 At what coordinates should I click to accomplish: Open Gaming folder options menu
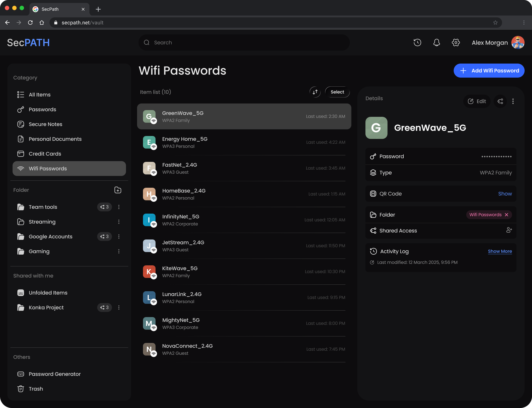click(119, 251)
